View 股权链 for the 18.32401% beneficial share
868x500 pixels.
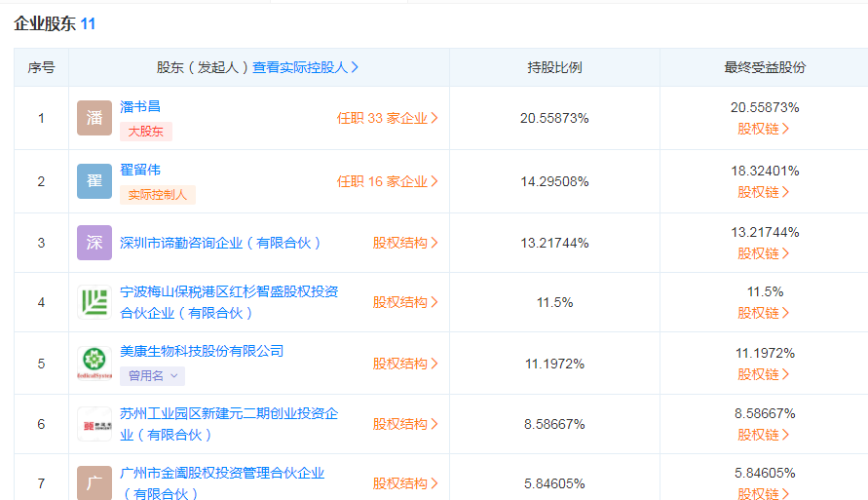pyautogui.click(x=763, y=192)
